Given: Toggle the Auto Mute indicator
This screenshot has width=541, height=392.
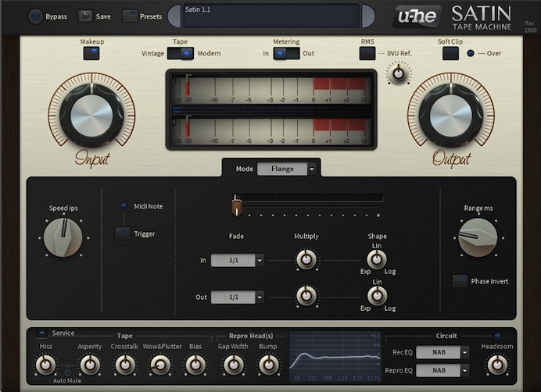Looking at the screenshot, I should coord(68,372).
